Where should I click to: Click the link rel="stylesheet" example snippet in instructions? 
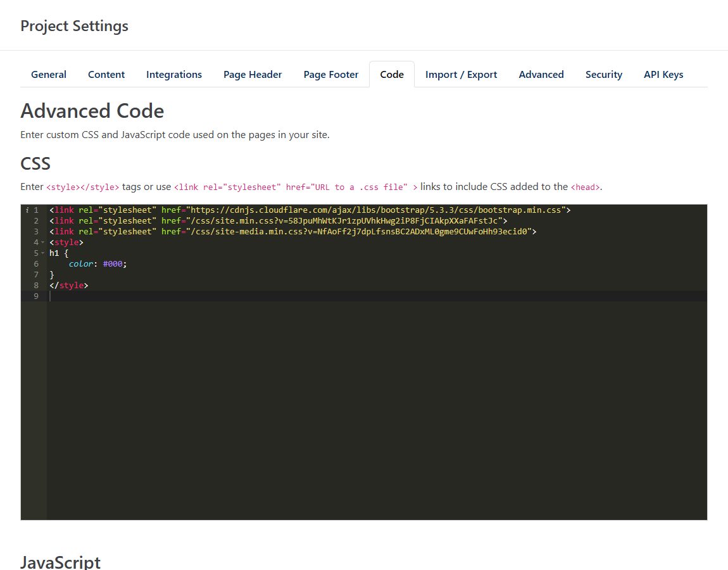point(296,187)
